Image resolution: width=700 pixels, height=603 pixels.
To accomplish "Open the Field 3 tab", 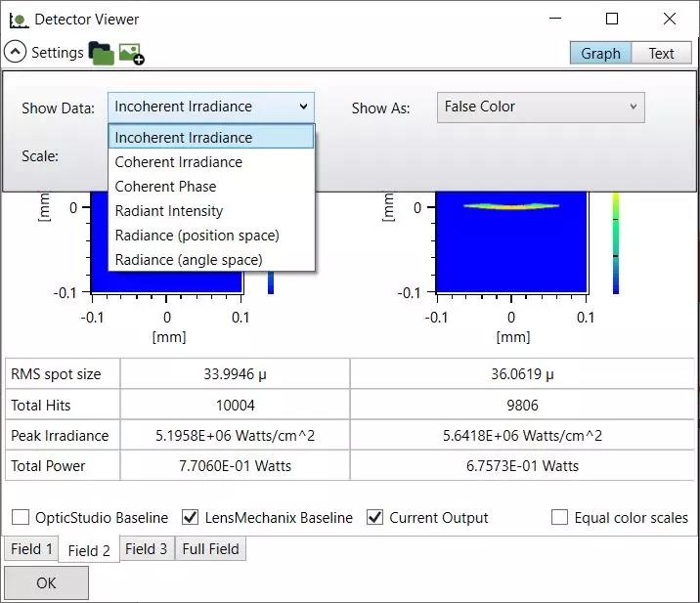I will point(146,548).
